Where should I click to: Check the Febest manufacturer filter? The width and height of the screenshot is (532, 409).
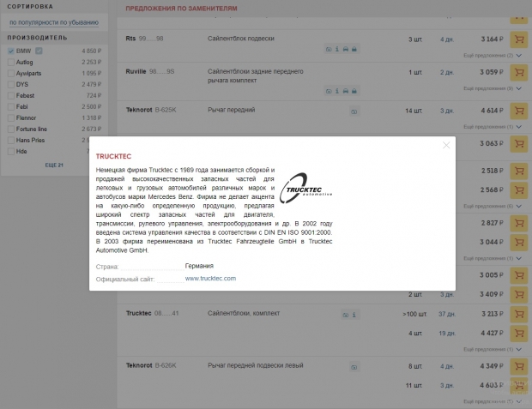tap(10, 96)
